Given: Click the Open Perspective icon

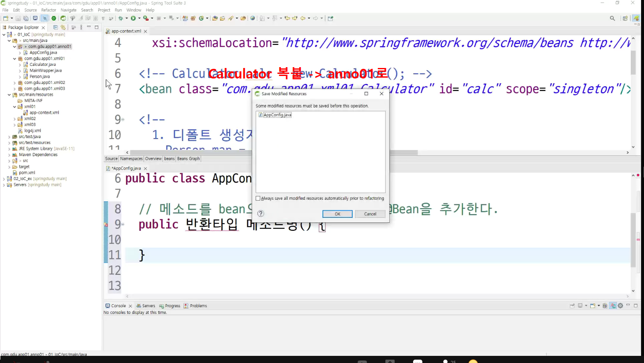Looking at the screenshot, I should coord(625,18).
